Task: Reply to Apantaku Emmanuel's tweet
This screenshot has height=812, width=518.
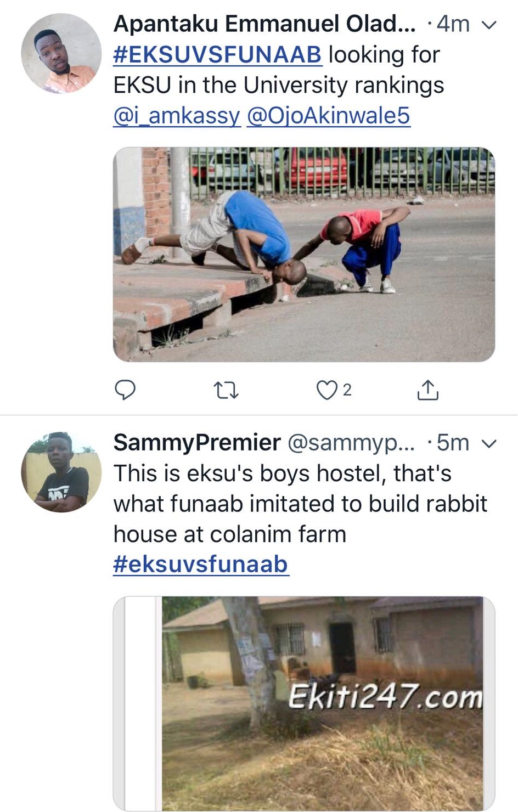Action: click(x=125, y=390)
